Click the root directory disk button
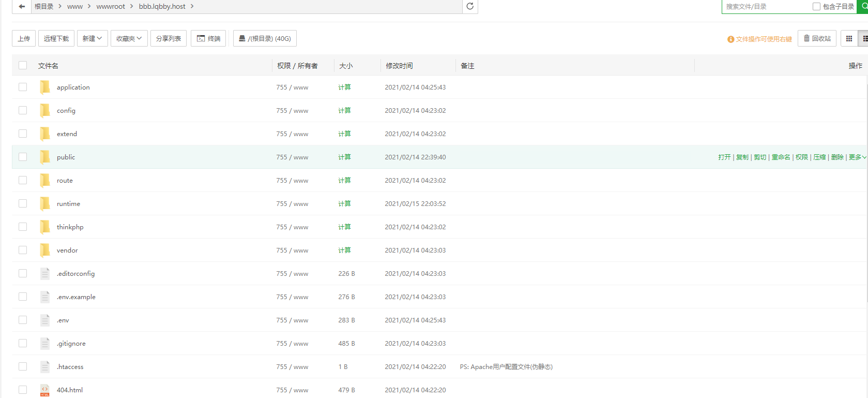Viewport: 868px width, 398px height. (x=265, y=38)
